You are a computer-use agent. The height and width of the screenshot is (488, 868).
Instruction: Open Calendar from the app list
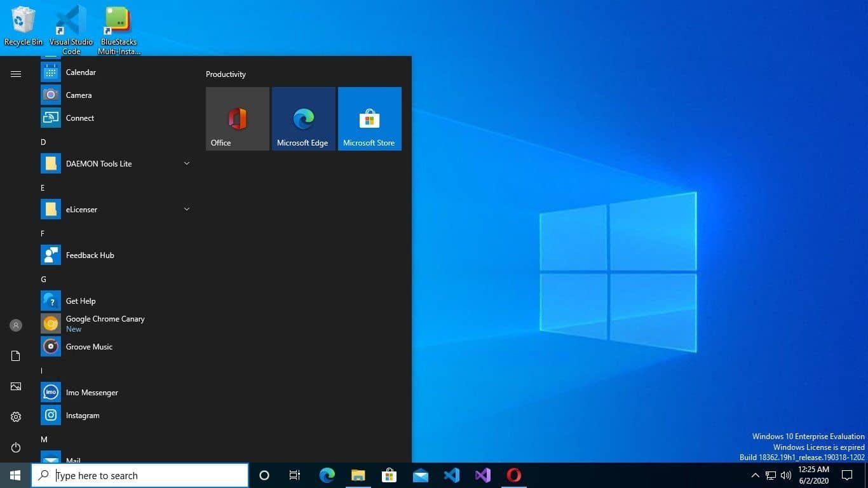tap(116, 72)
